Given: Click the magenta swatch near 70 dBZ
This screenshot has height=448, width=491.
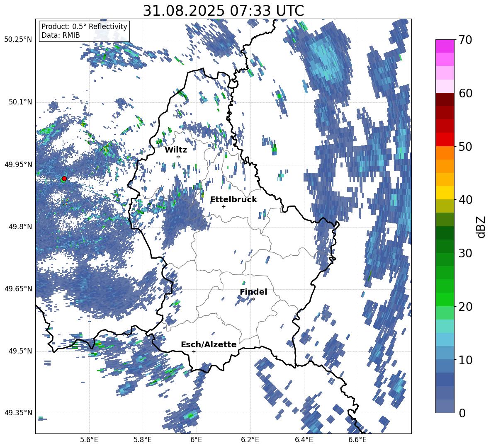Looking at the screenshot, I should [445, 46].
